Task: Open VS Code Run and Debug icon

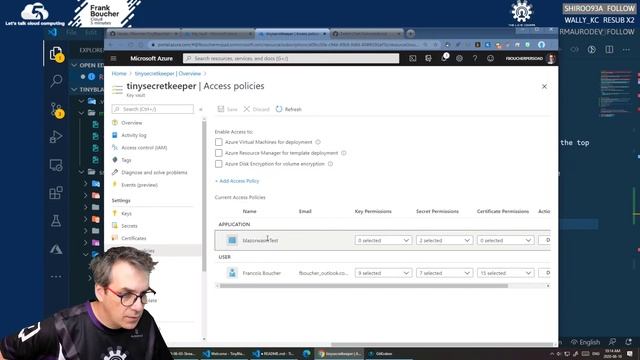Action: coord(56,137)
